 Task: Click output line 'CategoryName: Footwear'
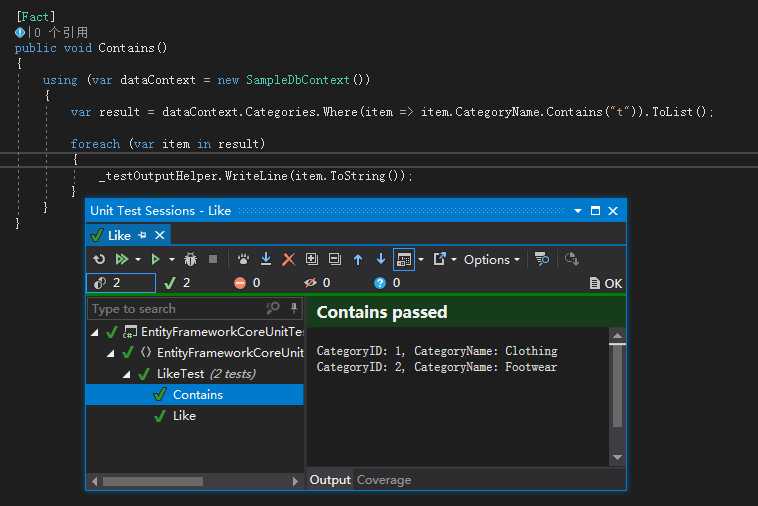click(485, 367)
